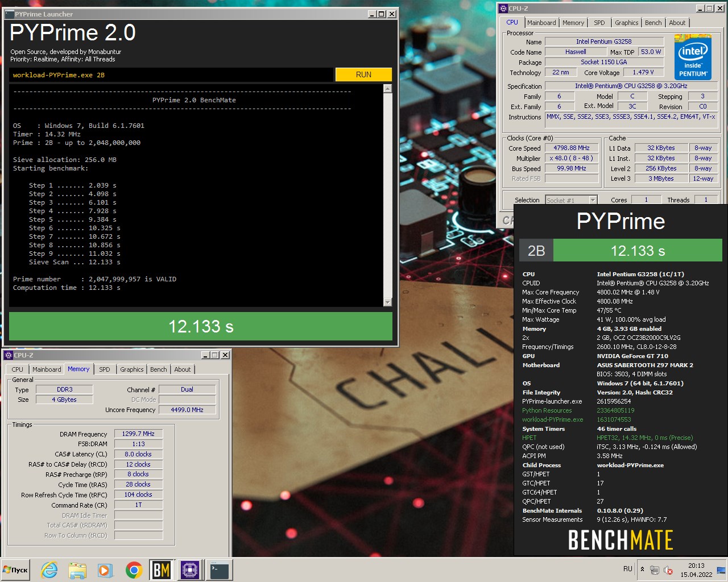Open Mainboard tab in the top CPU-Z window

(541, 23)
